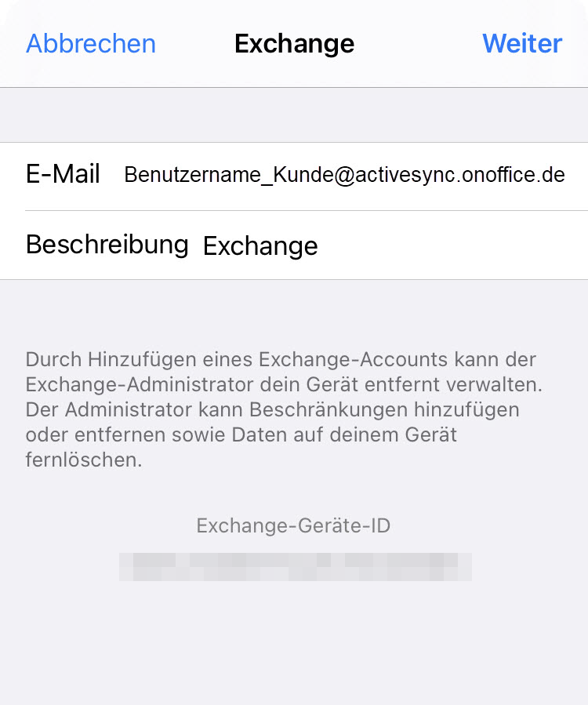The image size is (588, 705).
Task: Focus the E-Mail address input field
Action: coord(344,175)
